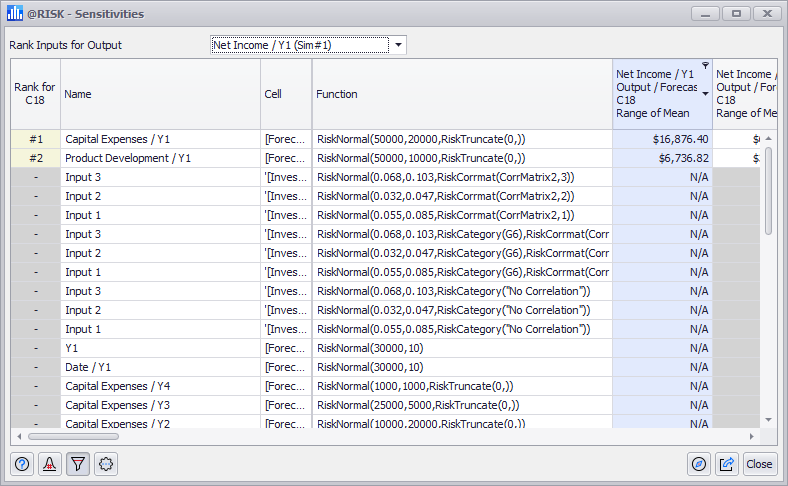Click sort arrow in Net Income / Y1 column header
This screenshot has width=788, height=486.
[706, 94]
